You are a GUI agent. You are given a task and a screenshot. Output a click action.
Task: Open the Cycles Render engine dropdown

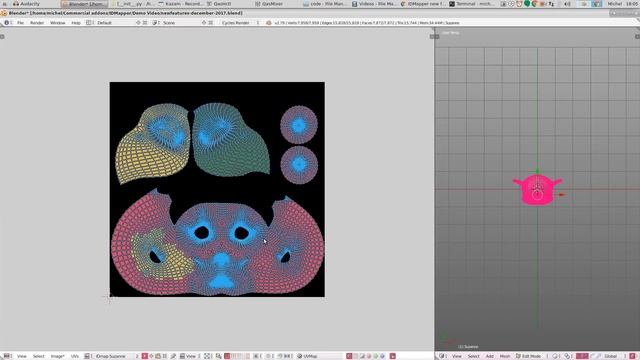click(x=240, y=23)
